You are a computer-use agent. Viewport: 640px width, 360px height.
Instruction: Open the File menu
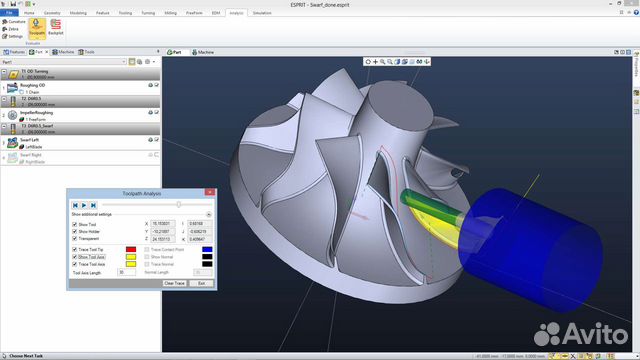9,13
